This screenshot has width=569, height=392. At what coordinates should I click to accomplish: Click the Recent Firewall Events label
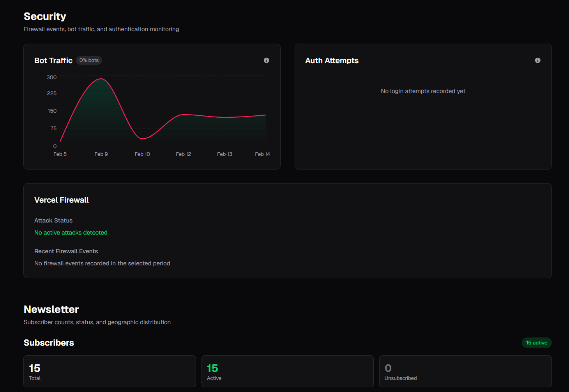tap(66, 251)
